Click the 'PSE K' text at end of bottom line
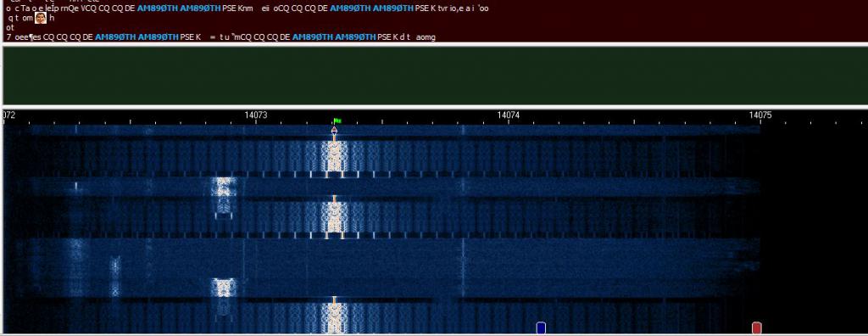Viewport: 868px width, 336px height. 387,37
